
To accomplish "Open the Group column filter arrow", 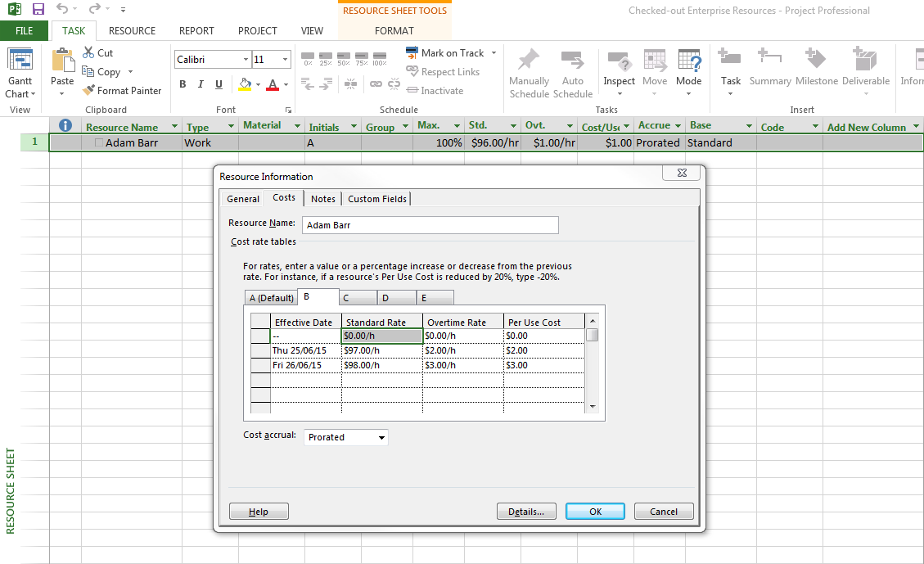I will click(x=405, y=126).
